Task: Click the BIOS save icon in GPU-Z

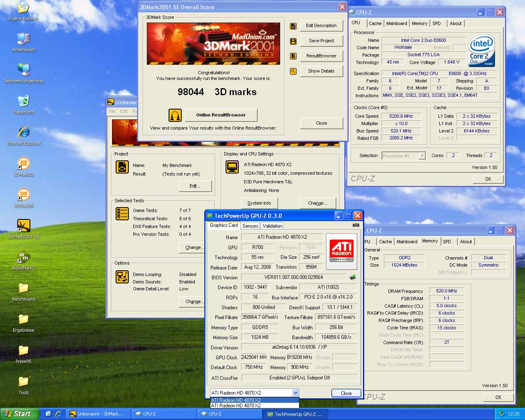Action: (352, 277)
